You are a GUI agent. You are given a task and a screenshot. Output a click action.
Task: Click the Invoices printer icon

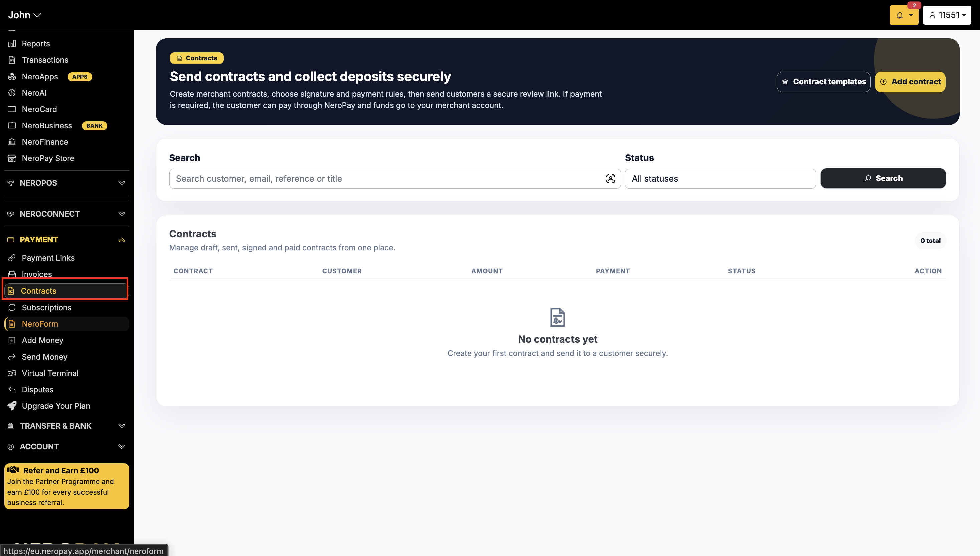click(x=12, y=274)
